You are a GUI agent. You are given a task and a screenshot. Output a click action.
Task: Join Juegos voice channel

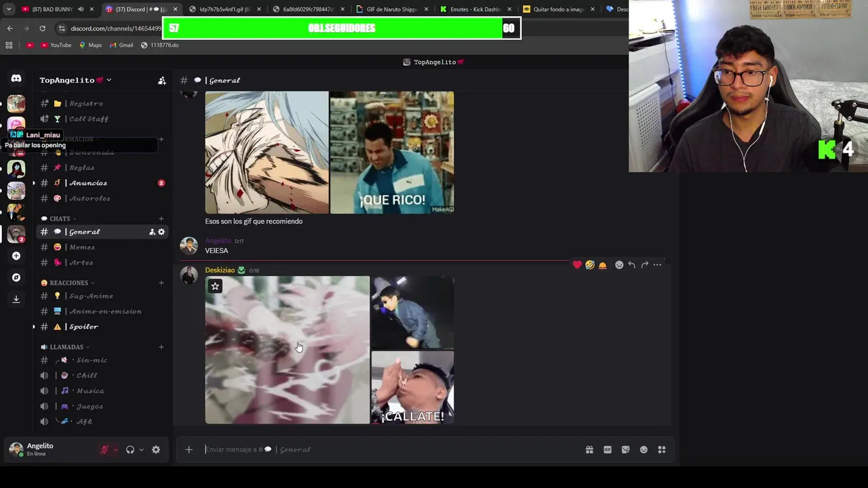coord(102,406)
